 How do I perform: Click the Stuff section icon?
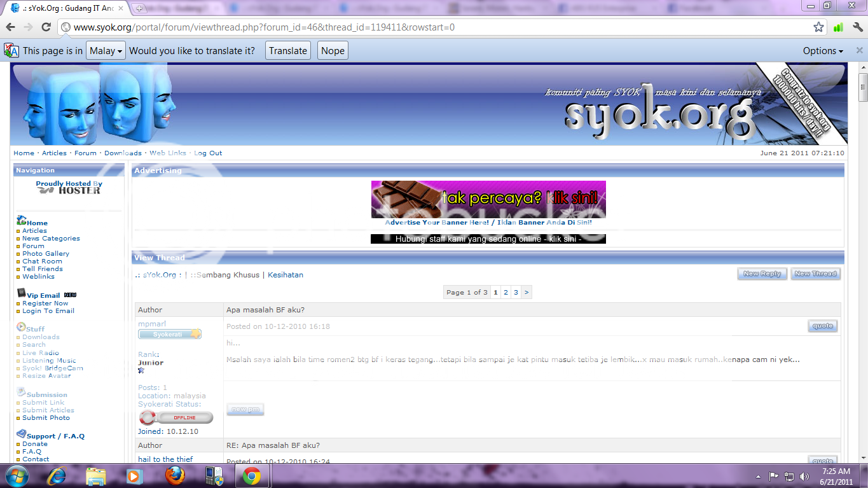tap(21, 327)
